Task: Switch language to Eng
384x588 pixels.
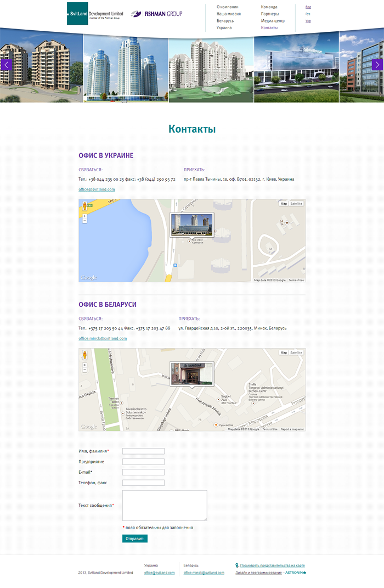Action: [308, 7]
